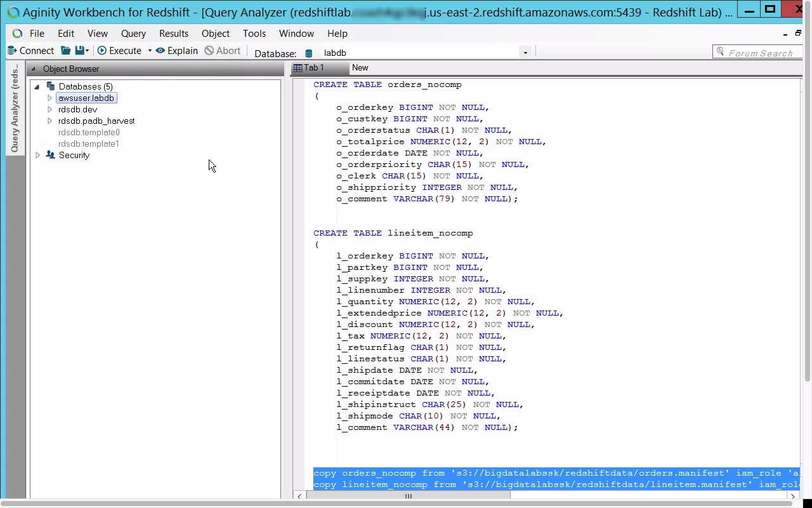Expand the Security node
Image resolution: width=812 pixels, height=508 pixels.
click(37, 156)
